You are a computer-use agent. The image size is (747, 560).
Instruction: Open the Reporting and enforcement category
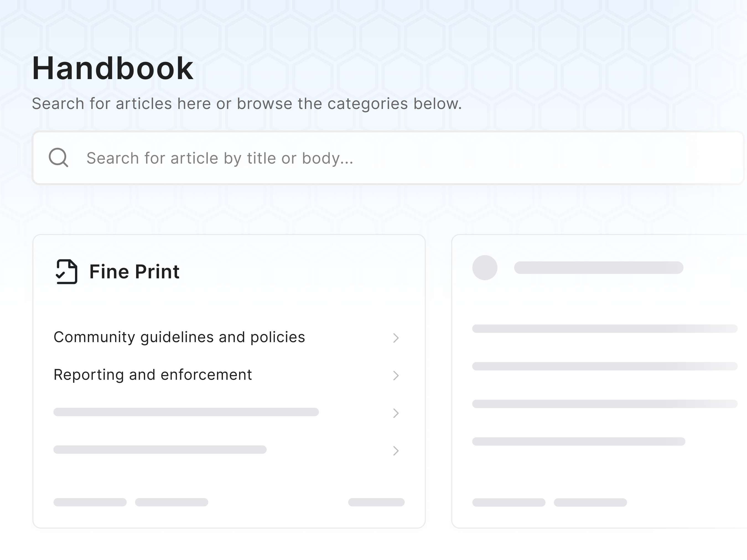pyautogui.click(x=153, y=375)
